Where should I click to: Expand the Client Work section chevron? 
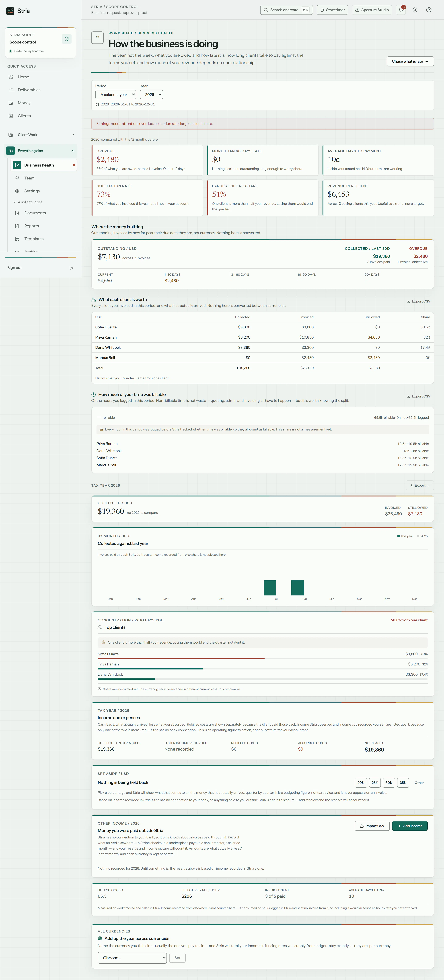pos(73,135)
